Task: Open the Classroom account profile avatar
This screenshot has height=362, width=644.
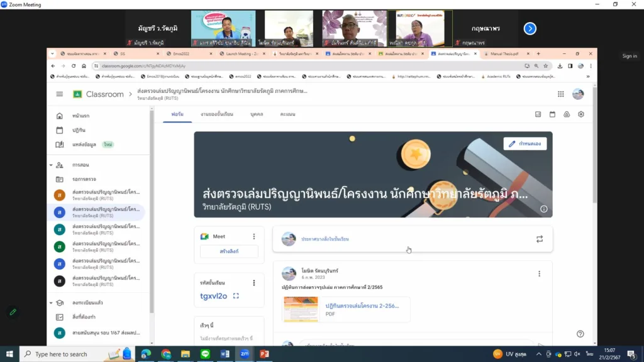Action: point(578,94)
